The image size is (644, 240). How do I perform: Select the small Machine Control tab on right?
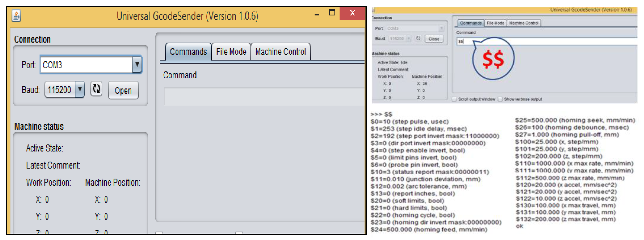click(523, 23)
